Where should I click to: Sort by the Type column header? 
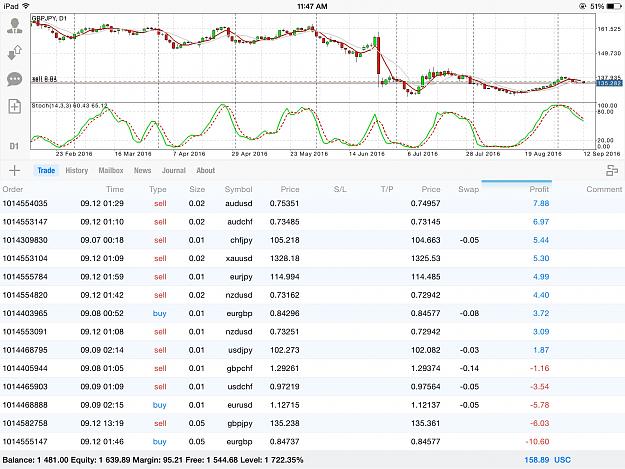[158, 189]
